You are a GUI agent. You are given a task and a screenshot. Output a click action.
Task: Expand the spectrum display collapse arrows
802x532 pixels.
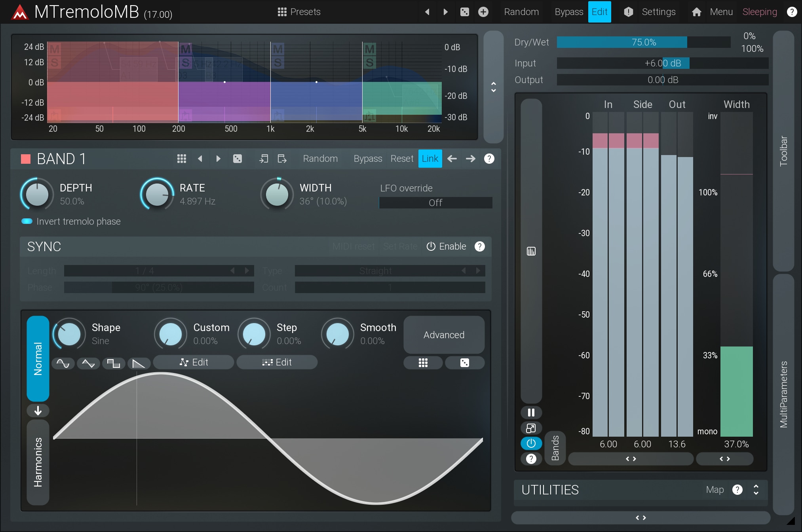(x=493, y=87)
